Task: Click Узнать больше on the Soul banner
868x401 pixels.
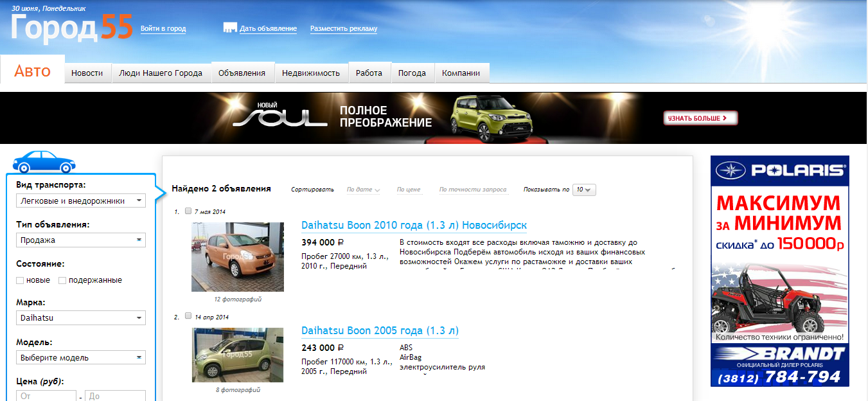Action: pos(700,118)
